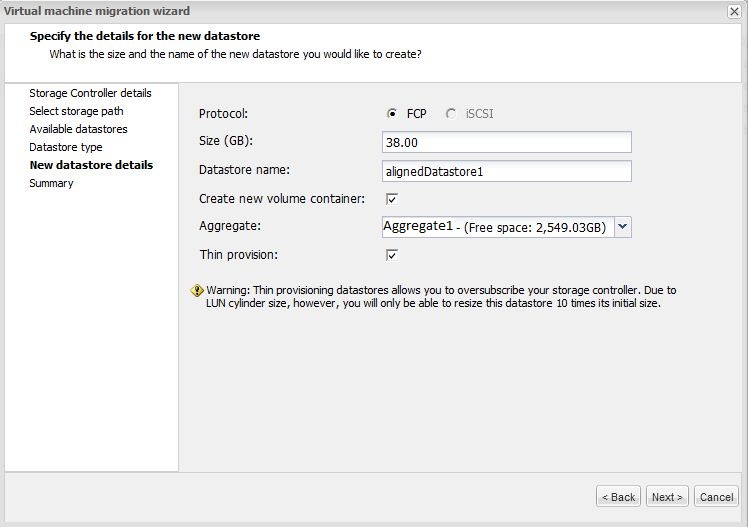Viewport: 748px width, 527px height.
Task: Toggle the Thin provision checkbox
Action: tap(392, 255)
